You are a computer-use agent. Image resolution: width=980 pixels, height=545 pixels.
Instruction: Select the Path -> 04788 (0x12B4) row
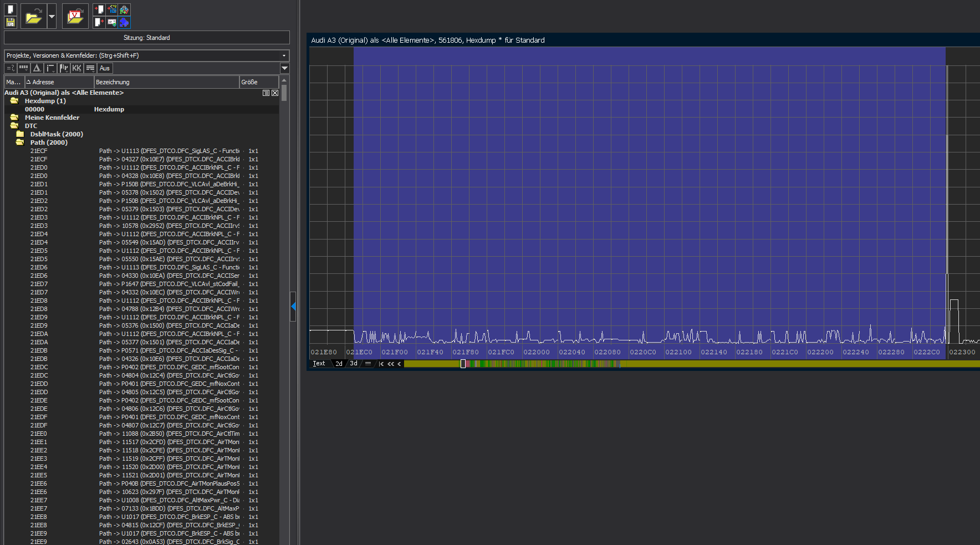[x=141, y=309]
